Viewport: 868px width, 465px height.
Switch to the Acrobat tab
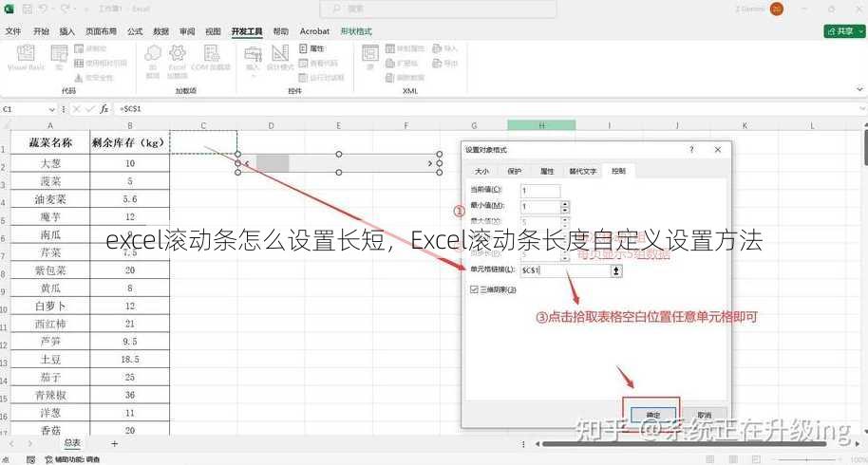[314, 31]
